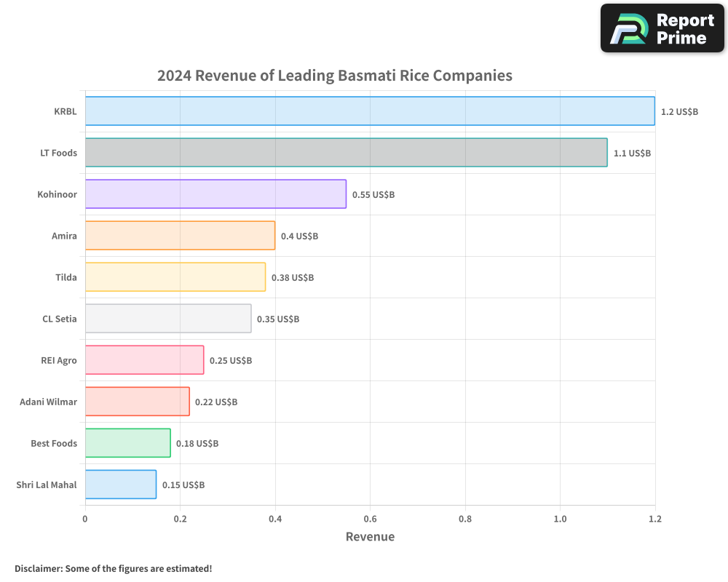Click the disclaimer text at bottom

(113, 568)
